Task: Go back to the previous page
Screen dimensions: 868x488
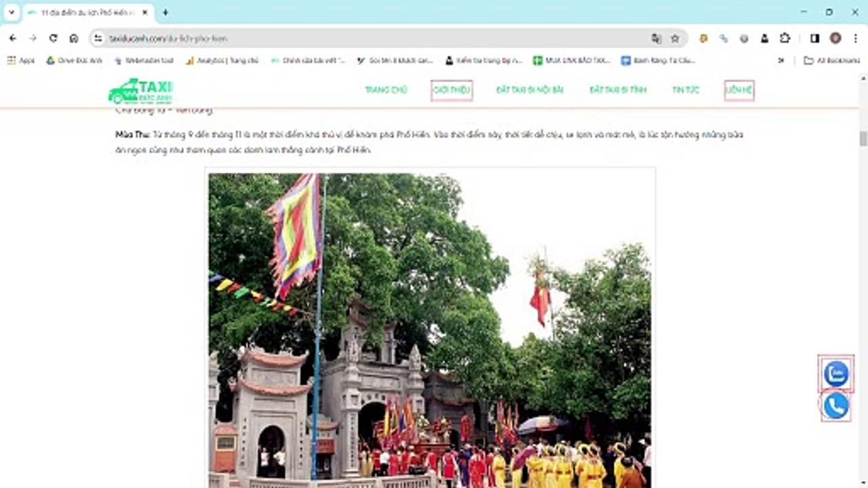Action: click(12, 39)
